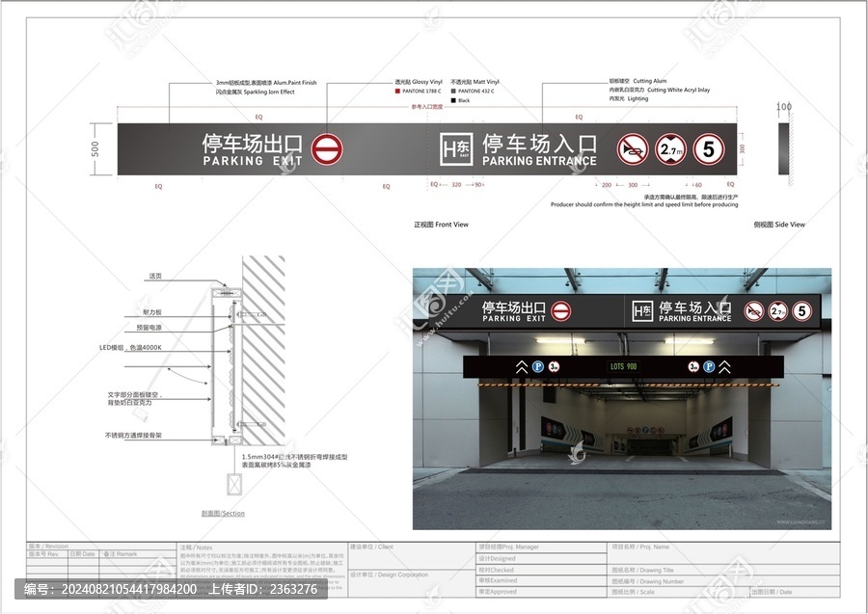Click the speed limit 5 sign in the front view
This screenshot has height=614, width=868.
click(x=709, y=148)
